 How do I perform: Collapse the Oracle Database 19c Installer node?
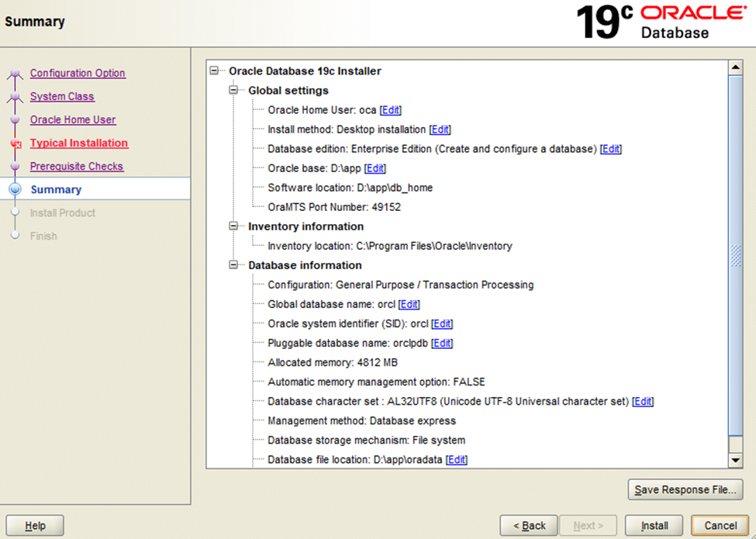pyautogui.click(x=214, y=71)
